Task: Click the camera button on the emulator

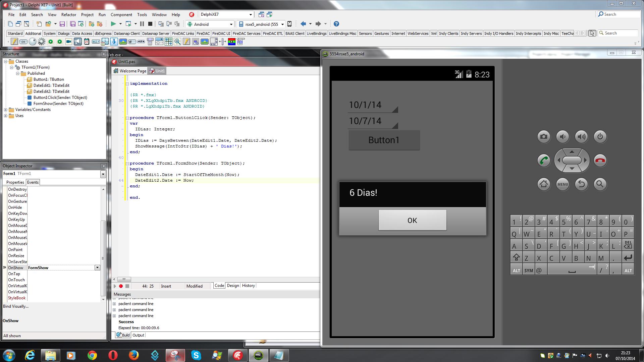Action: point(544,136)
